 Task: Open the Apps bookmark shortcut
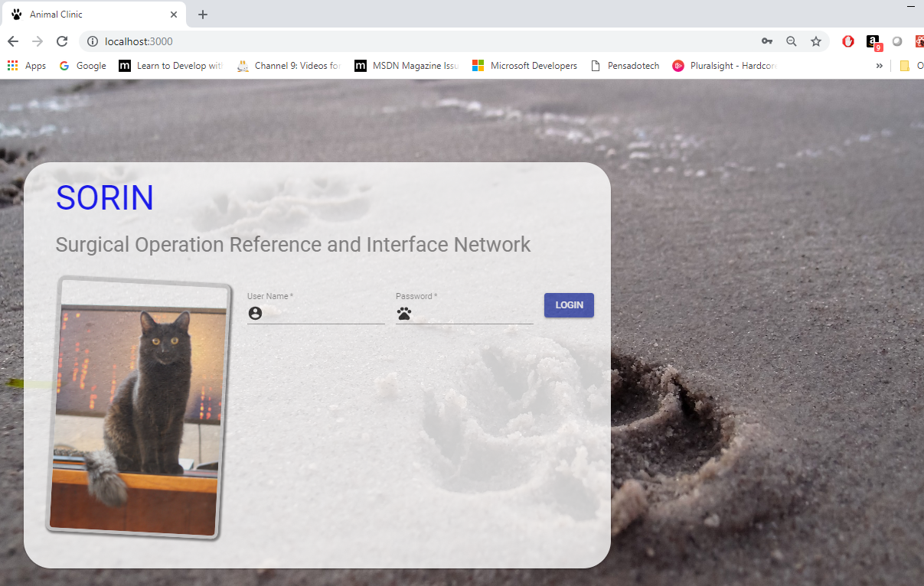[x=27, y=66]
